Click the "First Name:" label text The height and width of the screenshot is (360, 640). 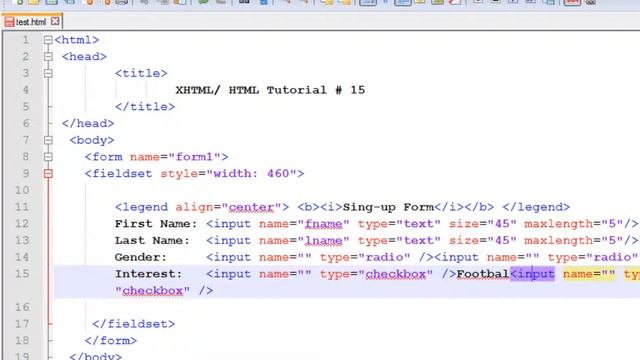tap(156, 224)
